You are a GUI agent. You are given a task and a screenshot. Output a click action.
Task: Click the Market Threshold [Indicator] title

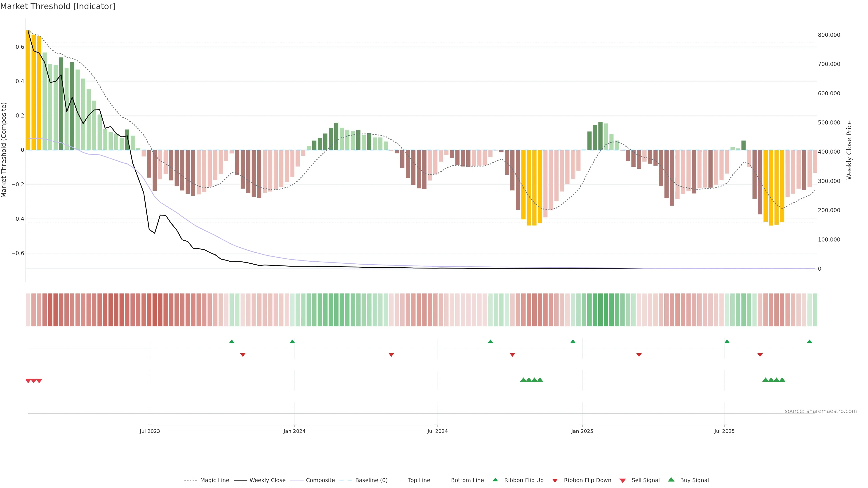(x=58, y=6)
